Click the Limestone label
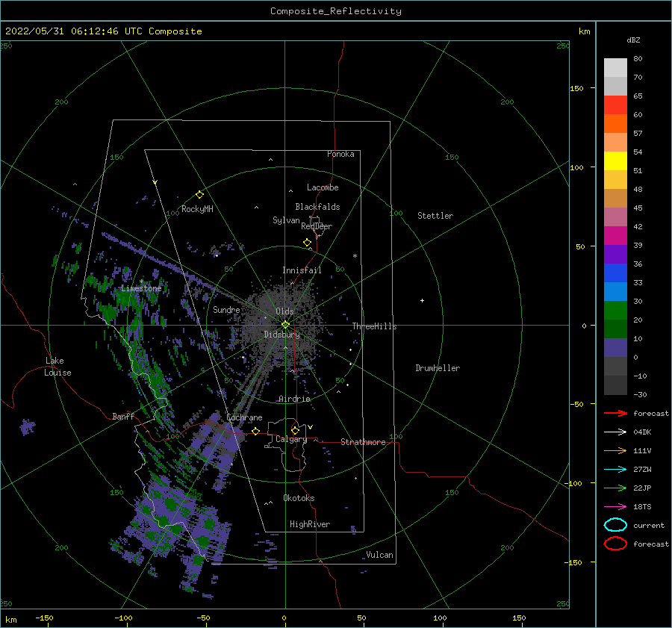Screen dimensions: 672x628 pos(141,288)
